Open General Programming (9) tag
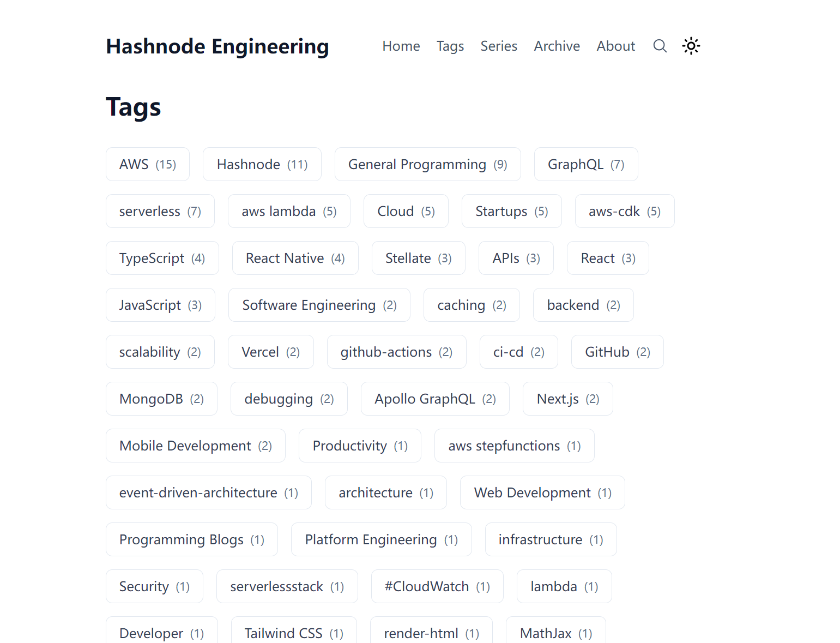 428,164
